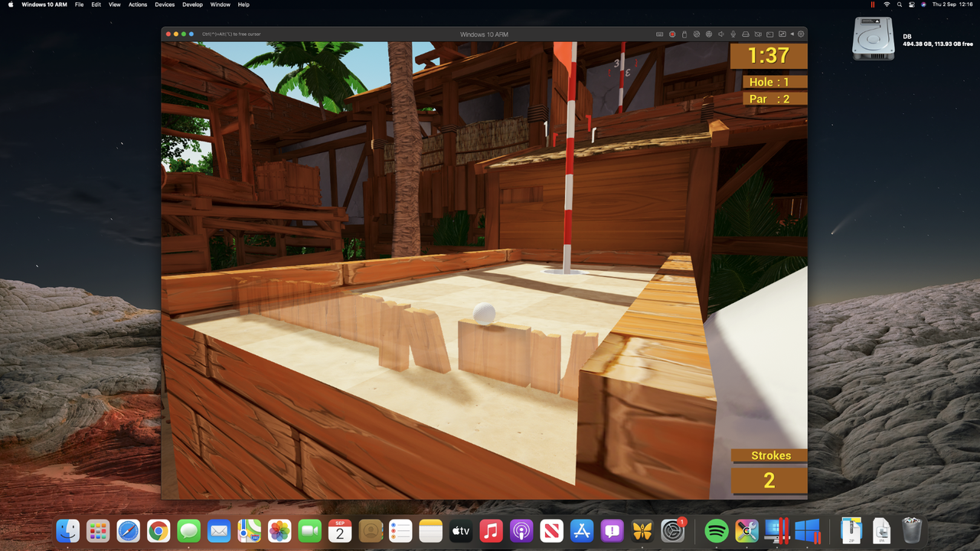Open Messages from the Dock
The height and width of the screenshot is (551, 980).
[x=189, y=530]
